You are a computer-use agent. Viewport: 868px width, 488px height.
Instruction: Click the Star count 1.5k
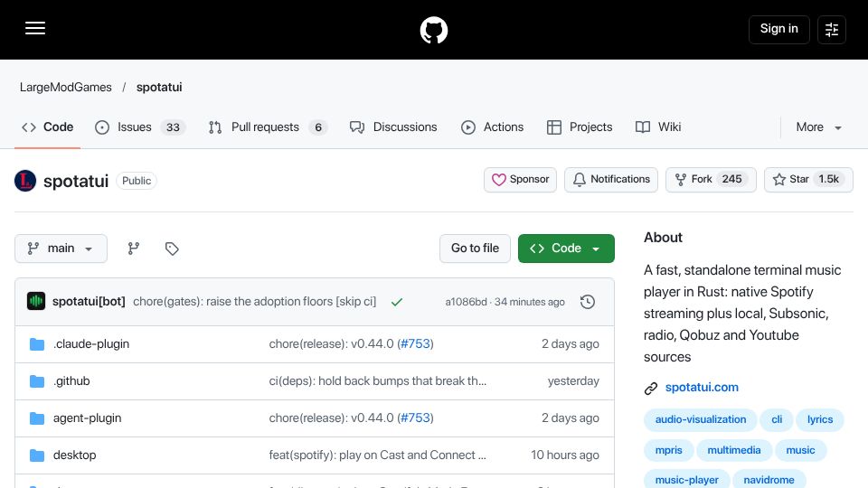829,179
